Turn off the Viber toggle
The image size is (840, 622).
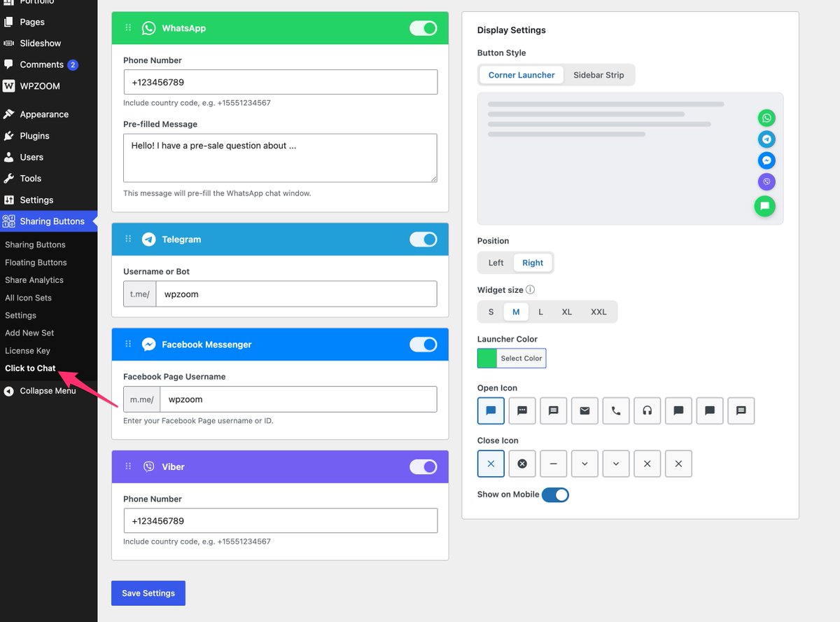[x=423, y=466]
